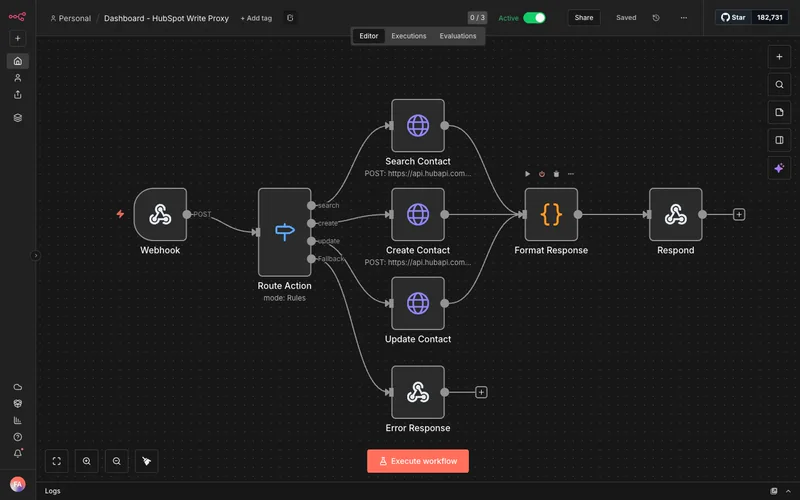Select the Error Response node
800x500 pixels.
coord(418,392)
